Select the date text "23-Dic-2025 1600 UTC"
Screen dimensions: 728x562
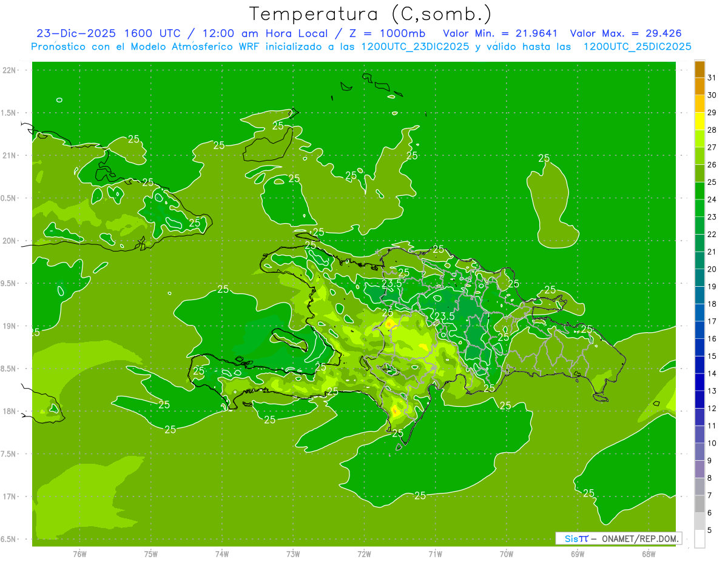click(x=107, y=33)
